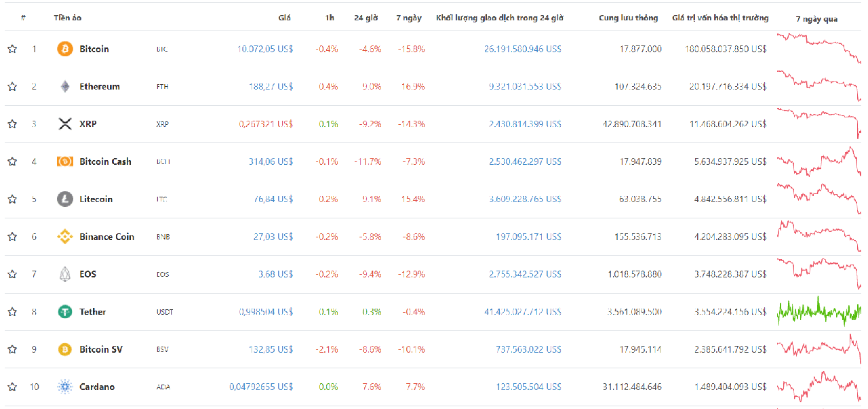
Task: Open the Tether name link
Action: point(93,312)
